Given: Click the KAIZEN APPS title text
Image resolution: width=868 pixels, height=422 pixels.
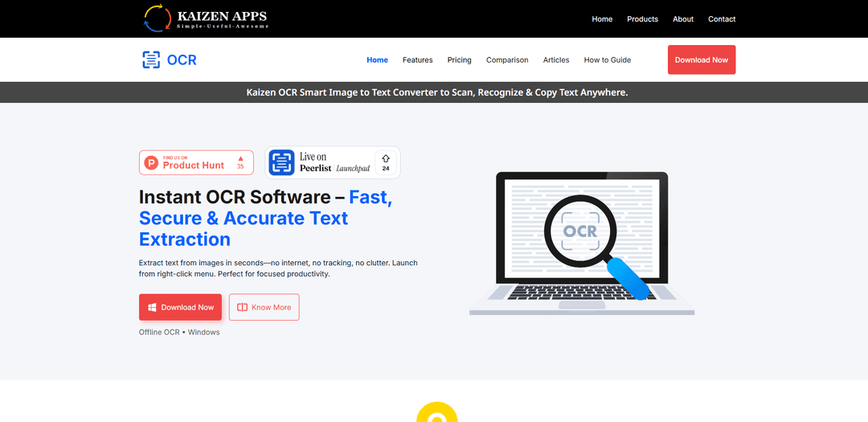Looking at the screenshot, I should click(x=222, y=15).
